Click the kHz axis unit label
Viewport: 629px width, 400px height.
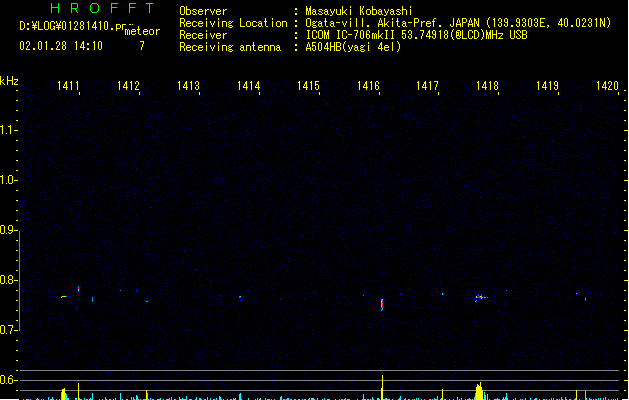(9, 81)
